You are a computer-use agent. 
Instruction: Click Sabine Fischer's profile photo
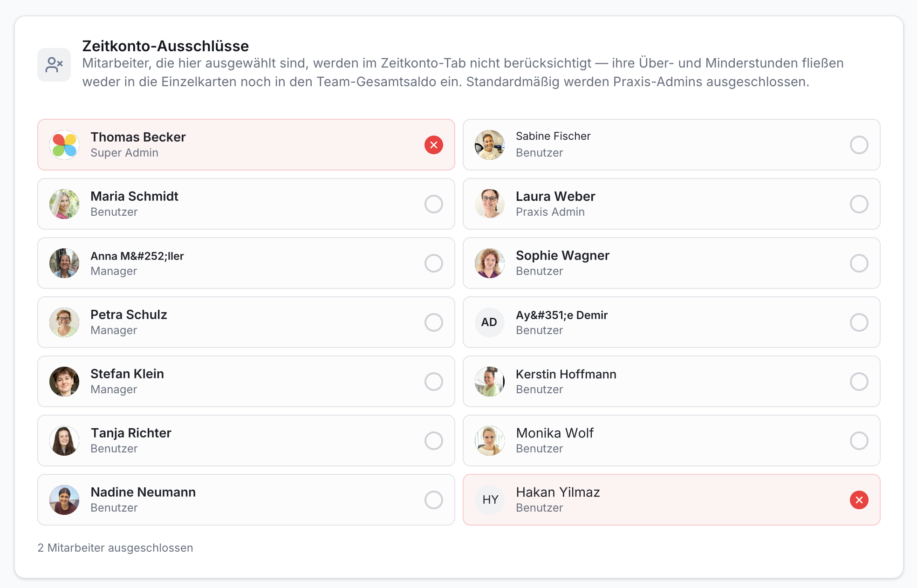coord(490,145)
